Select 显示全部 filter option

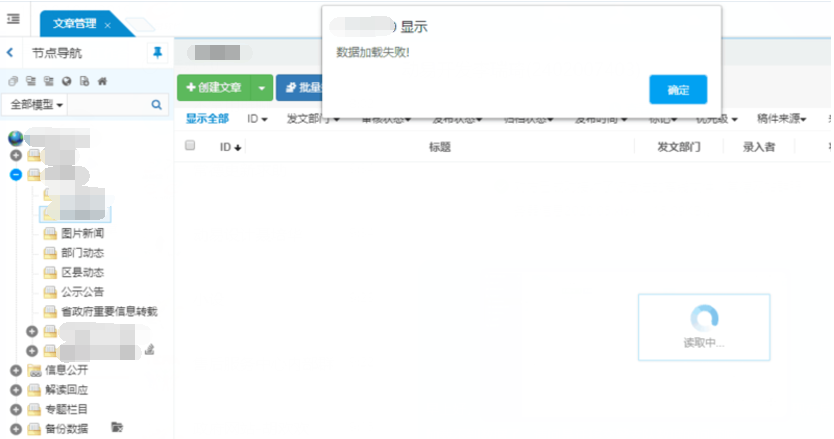207,119
